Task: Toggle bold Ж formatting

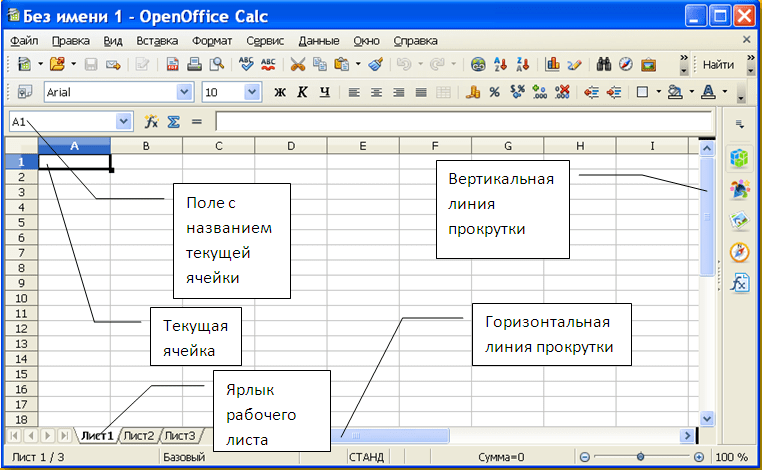Action: (280, 92)
